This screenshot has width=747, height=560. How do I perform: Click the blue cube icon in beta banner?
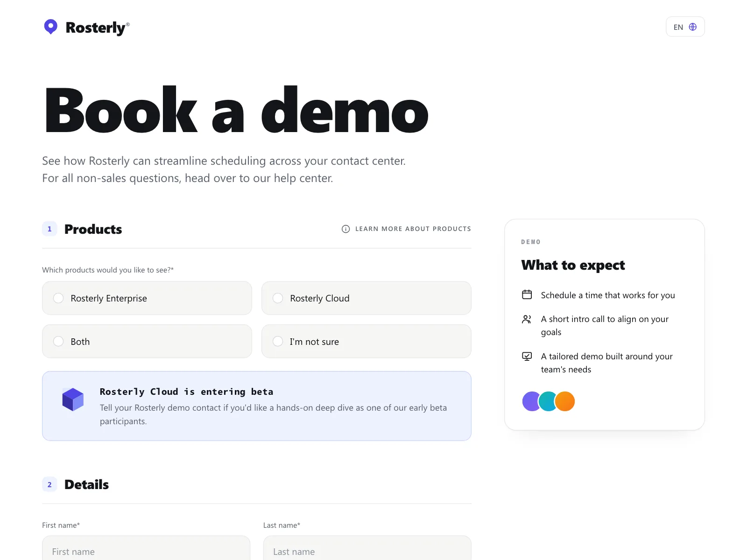point(73,399)
